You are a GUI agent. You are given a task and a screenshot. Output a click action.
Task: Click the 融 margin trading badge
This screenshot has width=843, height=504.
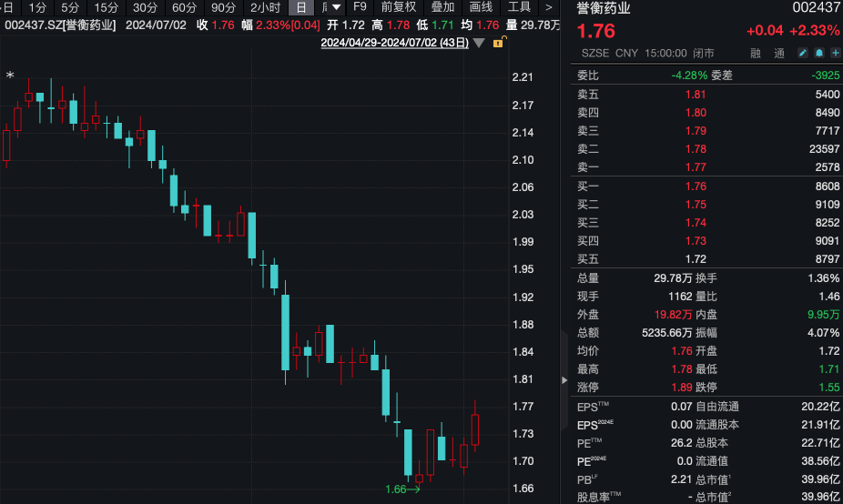[756, 54]
